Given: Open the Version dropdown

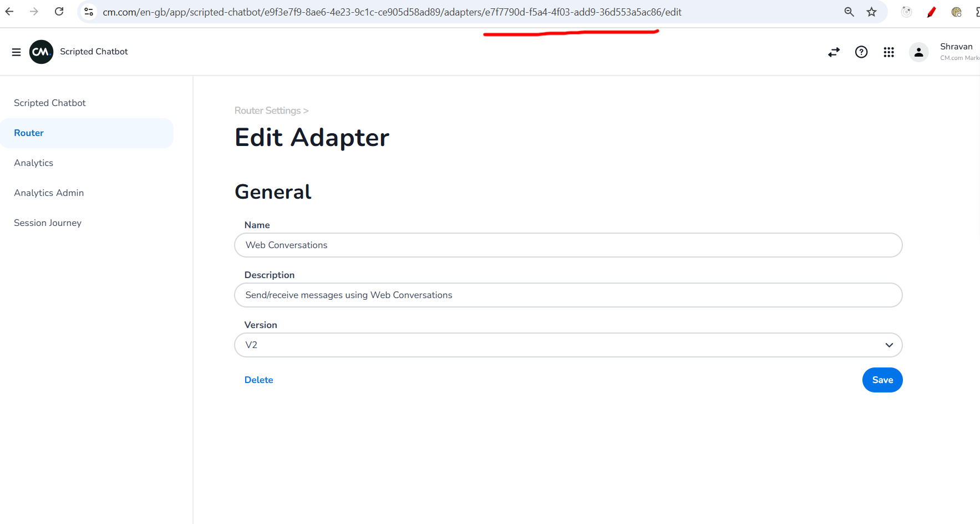Looking at the screenshot, I should (x=568, y=345).
